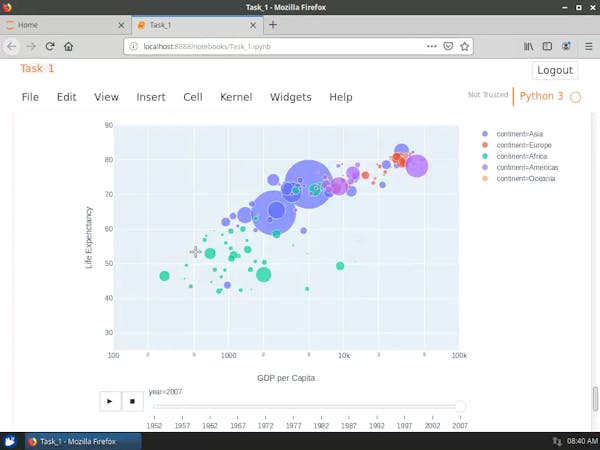
Task: Set year slider to 1967
Action: point(238,425)
